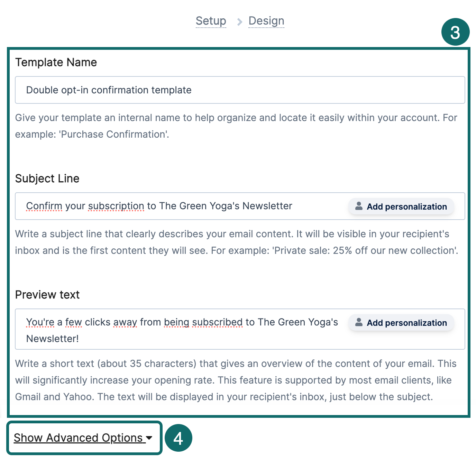Viewport: 476px width, 460px height.
Task: Click the breadcrumb chevron separator icon
Action: point(239,22)
